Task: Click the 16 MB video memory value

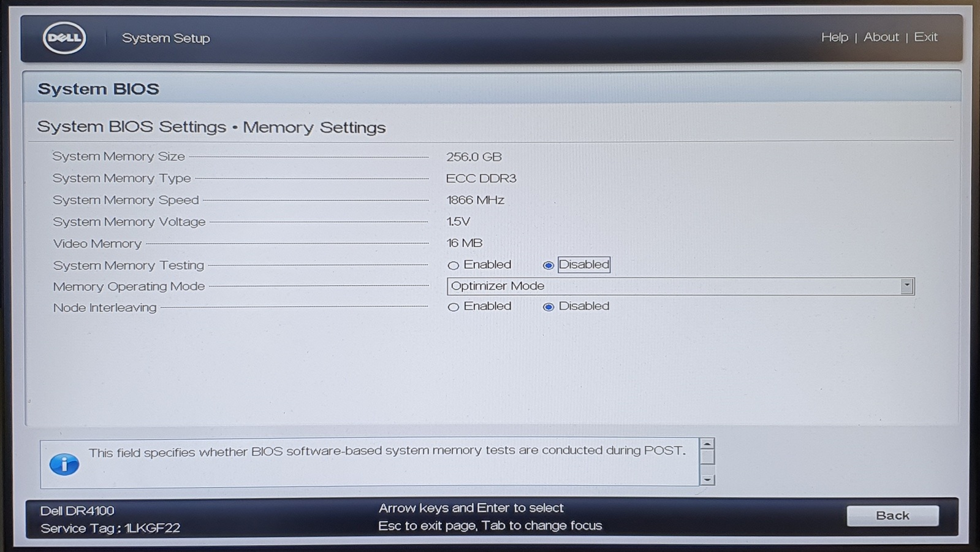Action: (464, 243)
